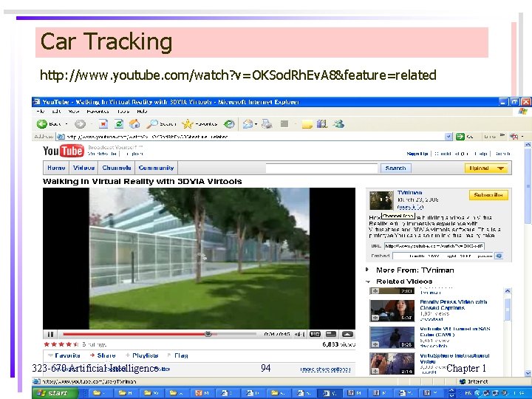Click the Go button beside address bar
This screenshot has width=532, height=399.
pos(465,137)
